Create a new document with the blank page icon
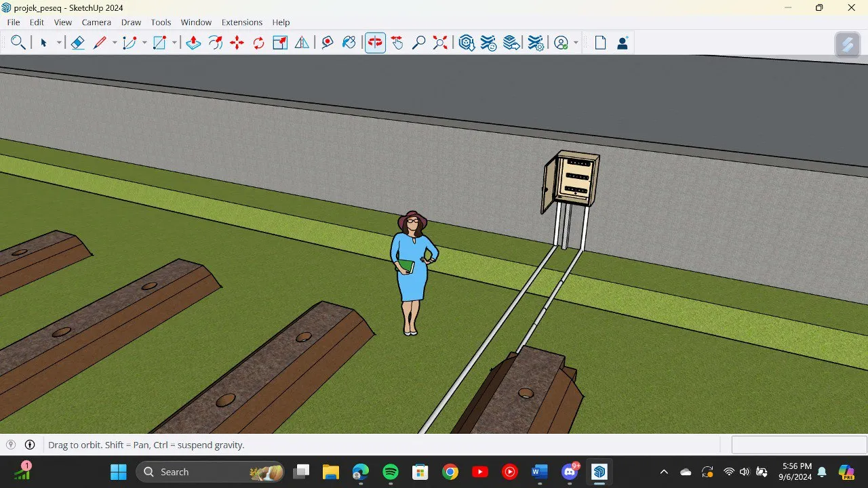 600,43
